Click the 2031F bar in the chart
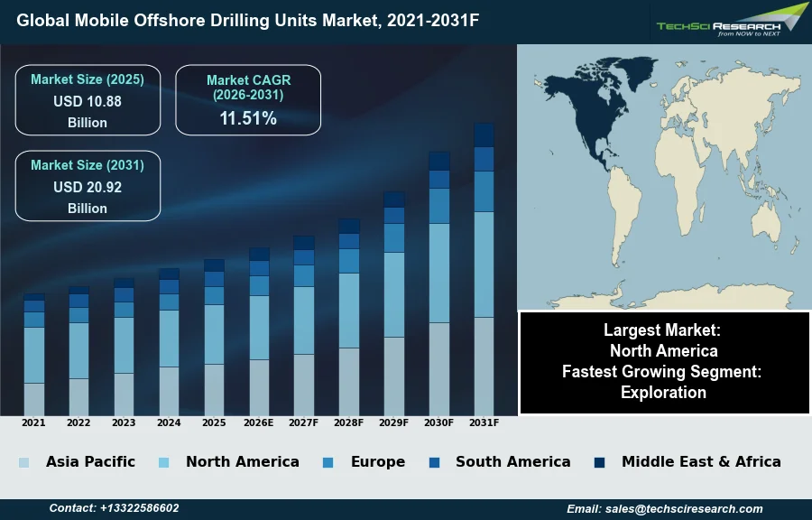The width and height of the screenshot is (812, 520). coord(484,271)
